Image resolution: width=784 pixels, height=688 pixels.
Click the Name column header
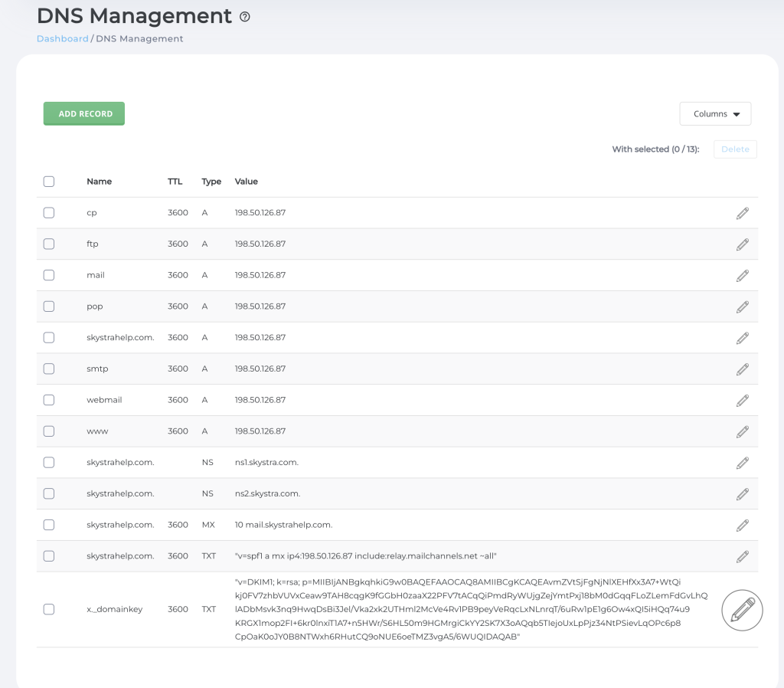pos(100,182)
